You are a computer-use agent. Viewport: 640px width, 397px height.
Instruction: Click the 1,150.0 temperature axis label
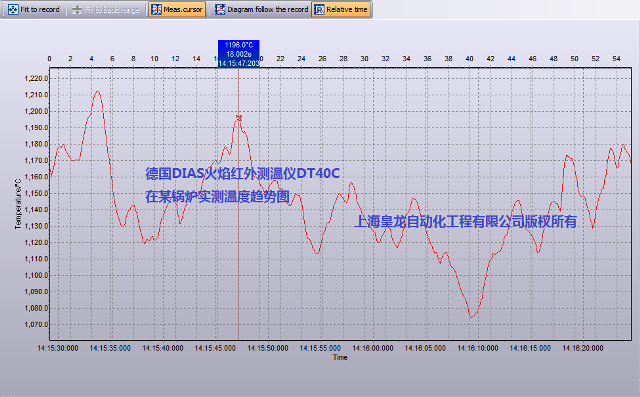point(37,193)
